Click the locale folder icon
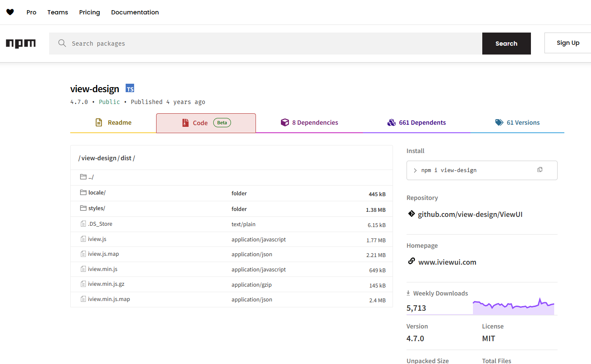This screenshot has width=591, height=364. [83, 192]
